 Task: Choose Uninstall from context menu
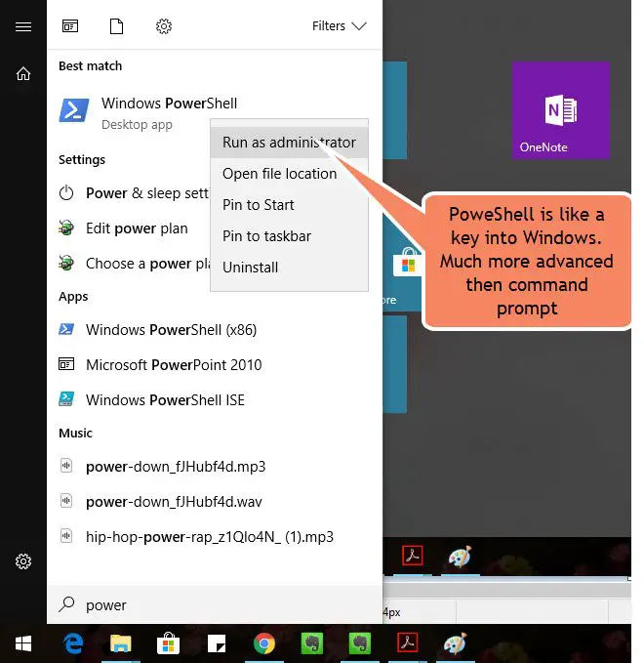(289, 268)
